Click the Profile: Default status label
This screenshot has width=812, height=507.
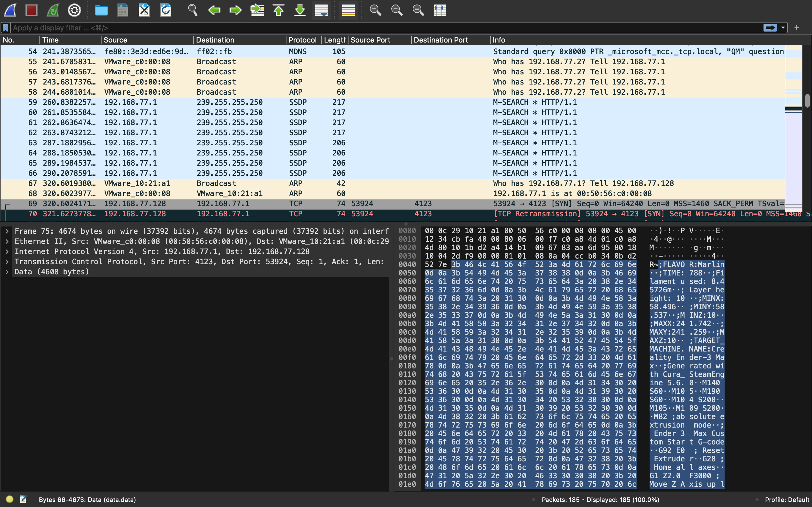787,500
